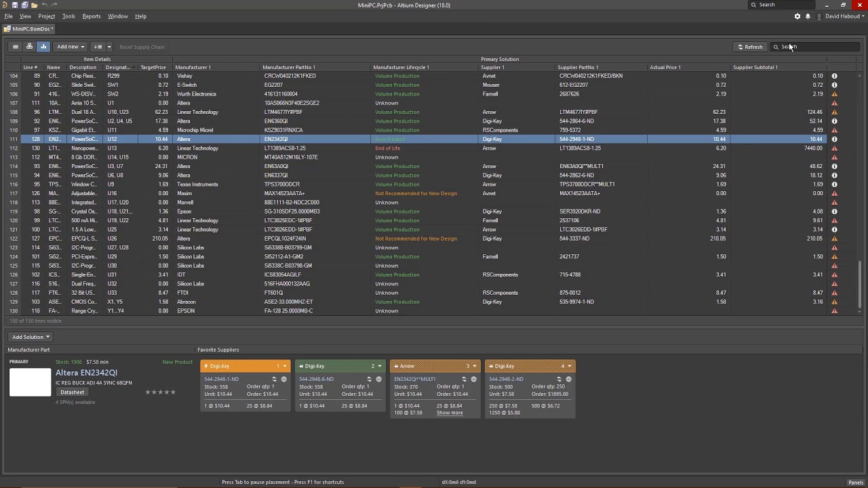This screenshot has height=488, width=868.
Task: Click the Reset Supply Chain button
Action: (x=142, y=47)
